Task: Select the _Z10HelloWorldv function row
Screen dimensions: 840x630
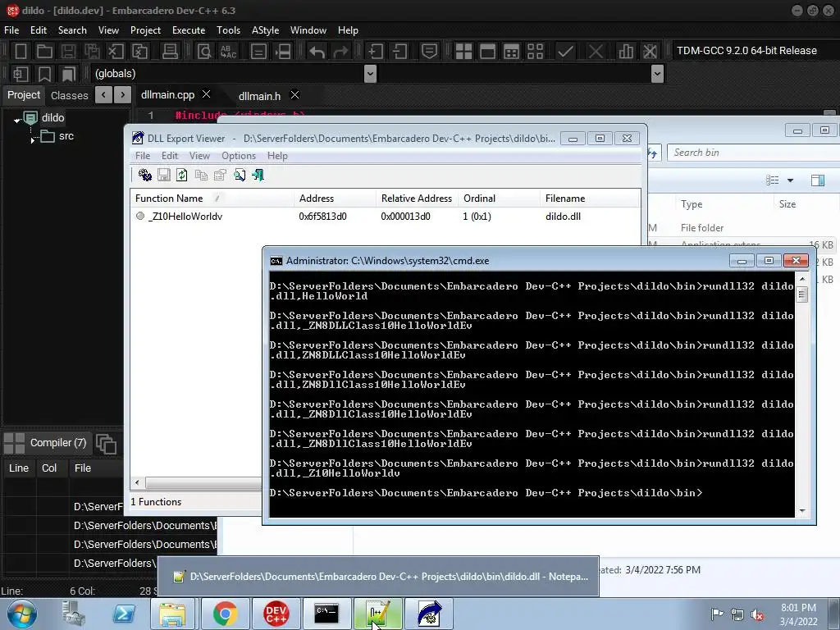Action: point(385,217)
